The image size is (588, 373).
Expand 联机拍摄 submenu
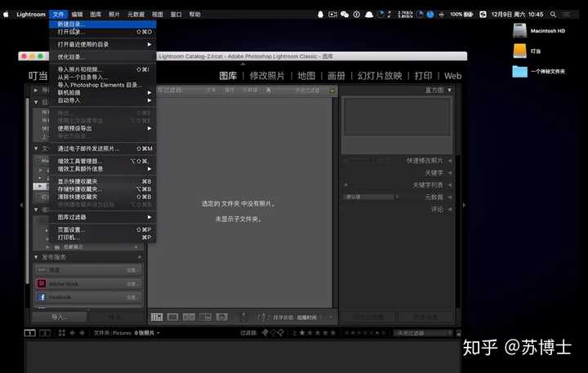149,92
